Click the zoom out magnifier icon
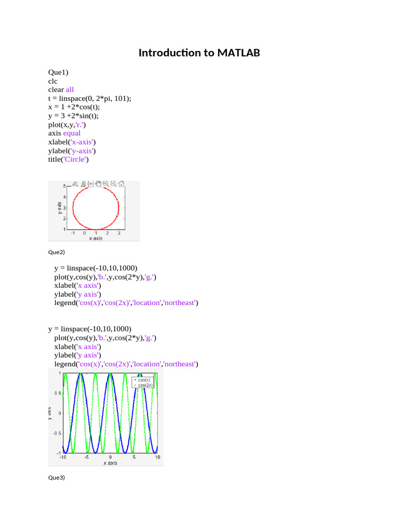Image resolution: width=399 pixels, height=532 pixels. (x=113, y=183)
